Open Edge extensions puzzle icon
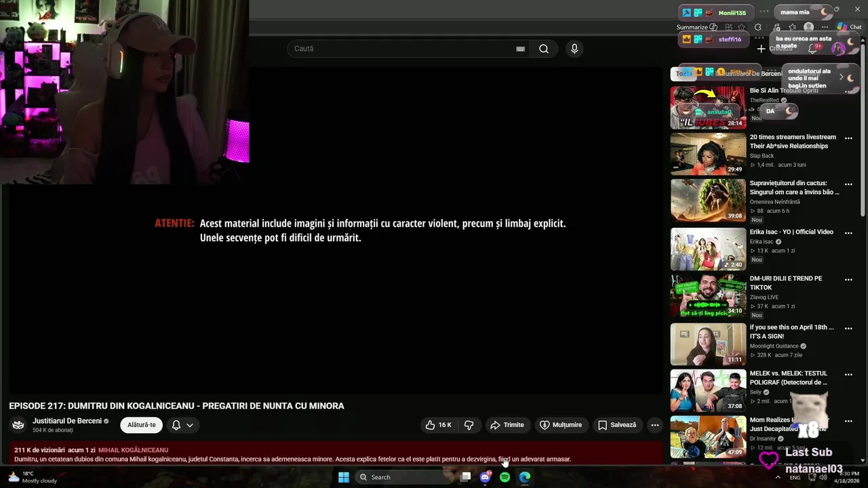The image size is (868, 488). (x=757, y=27)
